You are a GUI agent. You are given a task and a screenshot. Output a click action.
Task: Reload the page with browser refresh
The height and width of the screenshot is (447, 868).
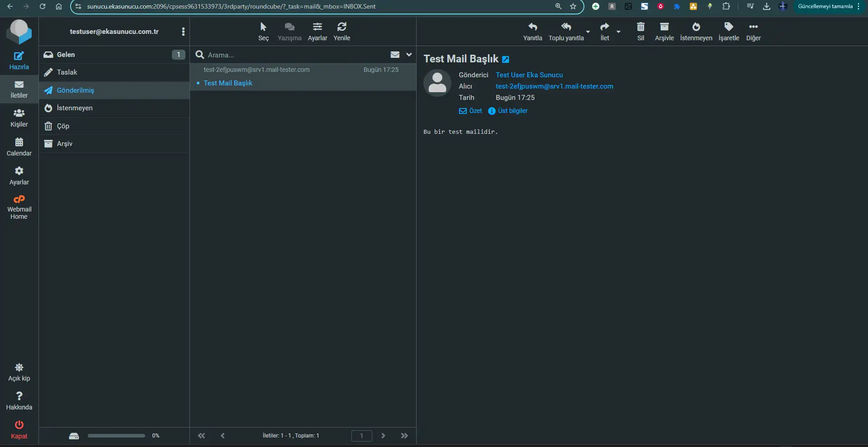tap(43, 6)
